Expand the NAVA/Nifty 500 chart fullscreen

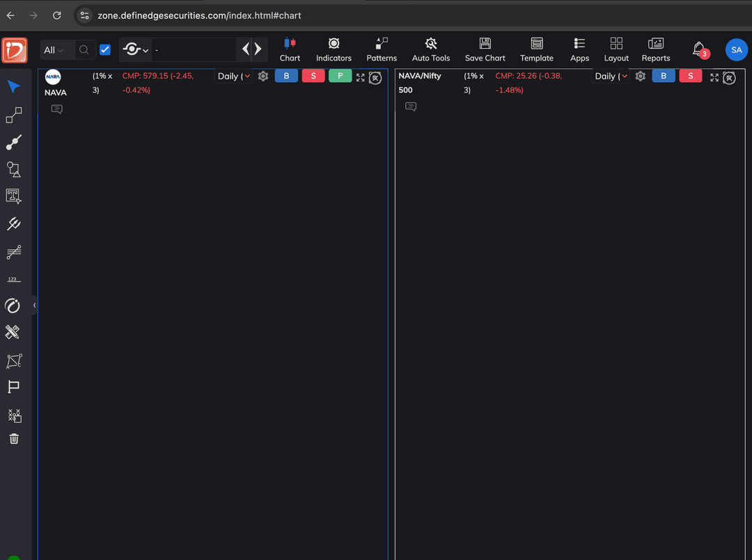tap(714, 78)
